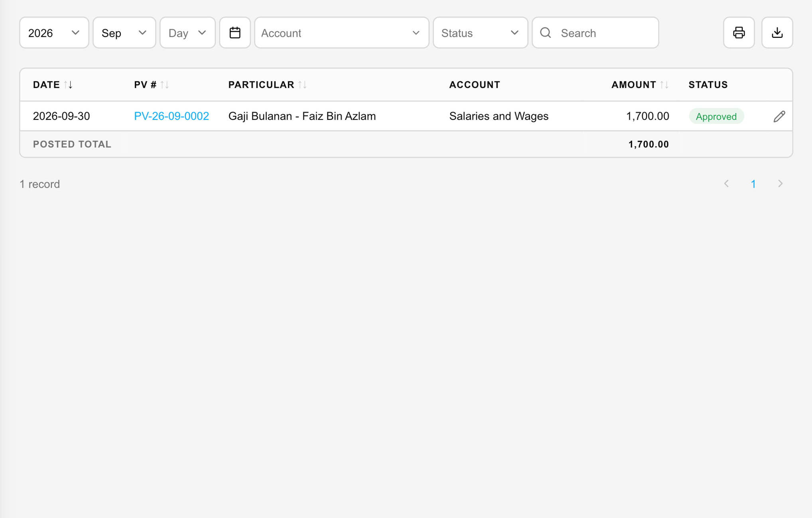Open the 2026 year dropdown
The width and height of the screenshot is (812, 518).
tap(54, 33)
